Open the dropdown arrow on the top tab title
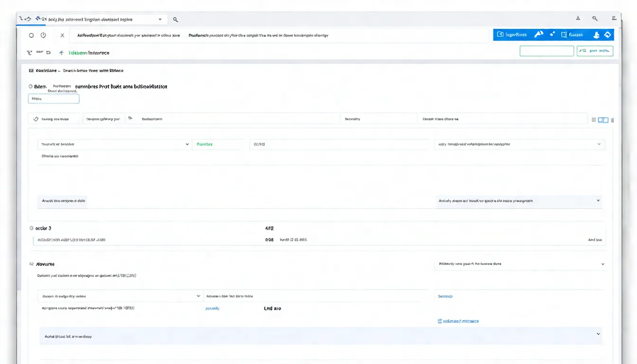Image resolution: width=637 pixels, height=364 pixels. click(x=160, y=19)
